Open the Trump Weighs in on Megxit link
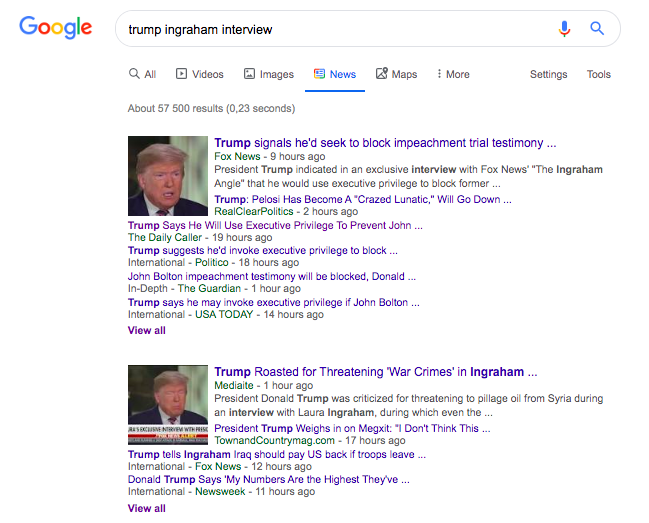Image resolution: width=649 pixels, height=523 pixels. pyautogui.click(x=353, y=428)
